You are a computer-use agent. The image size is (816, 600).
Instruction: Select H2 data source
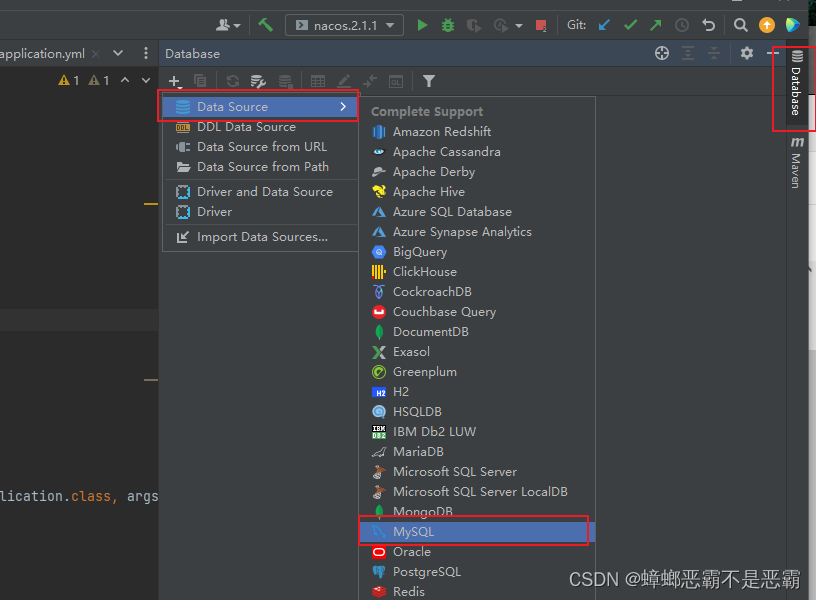pos(477,392)
